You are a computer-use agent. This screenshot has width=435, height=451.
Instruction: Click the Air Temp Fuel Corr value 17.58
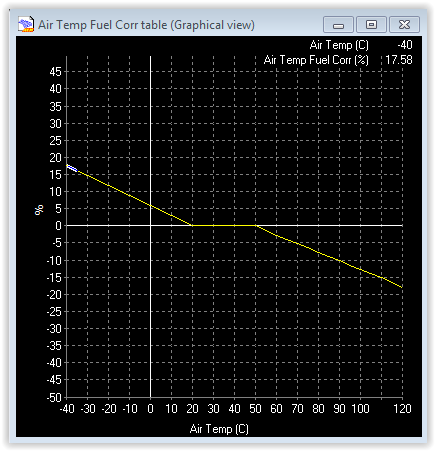pyautogui.click(x=399, y=60)
